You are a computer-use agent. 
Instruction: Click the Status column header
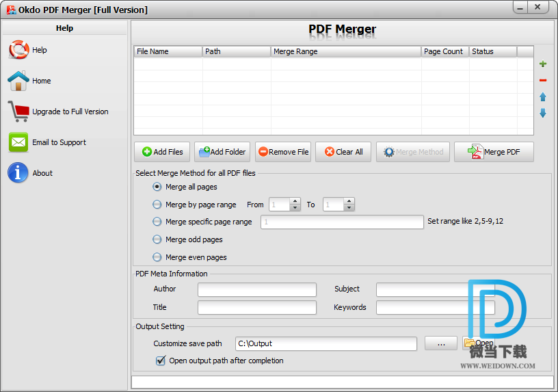[x=493, y=51]
